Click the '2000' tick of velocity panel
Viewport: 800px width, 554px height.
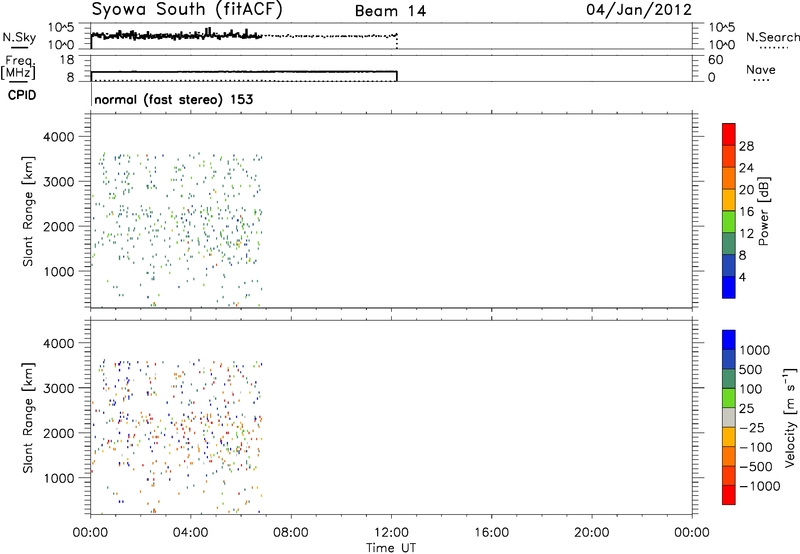59,433
